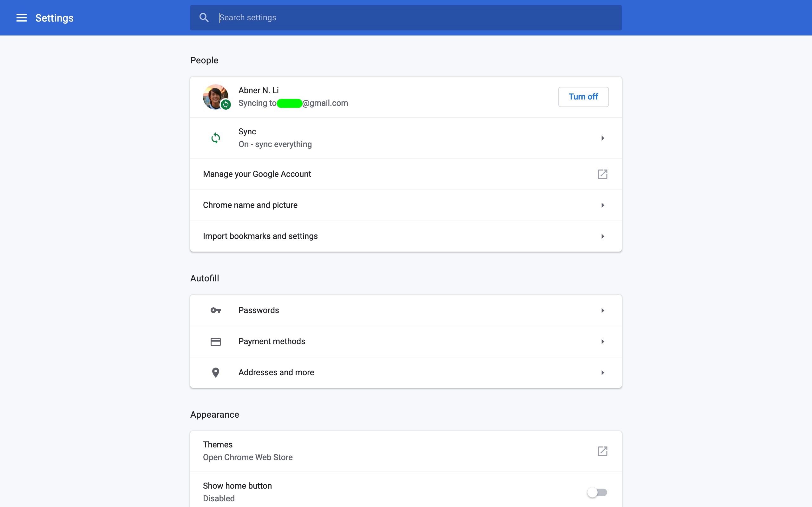Image resolution: width=812 pixels, height=507 pixels.
Task: Click the Search settings input field
Action: pyautogui.click(x=403, y=18)
